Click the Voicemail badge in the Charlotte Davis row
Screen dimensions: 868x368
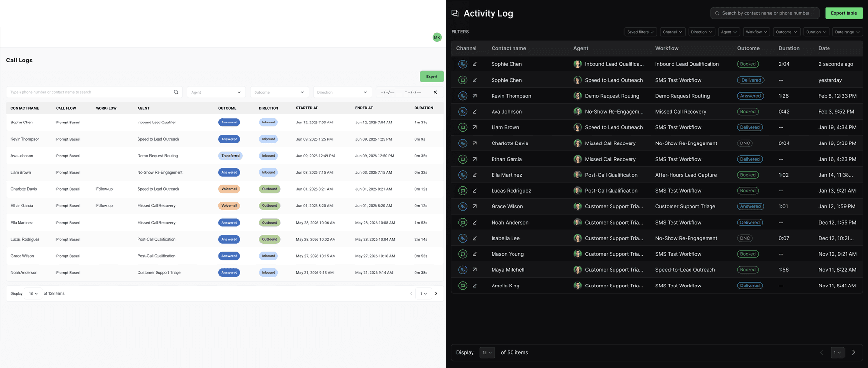tap(229, 189)
